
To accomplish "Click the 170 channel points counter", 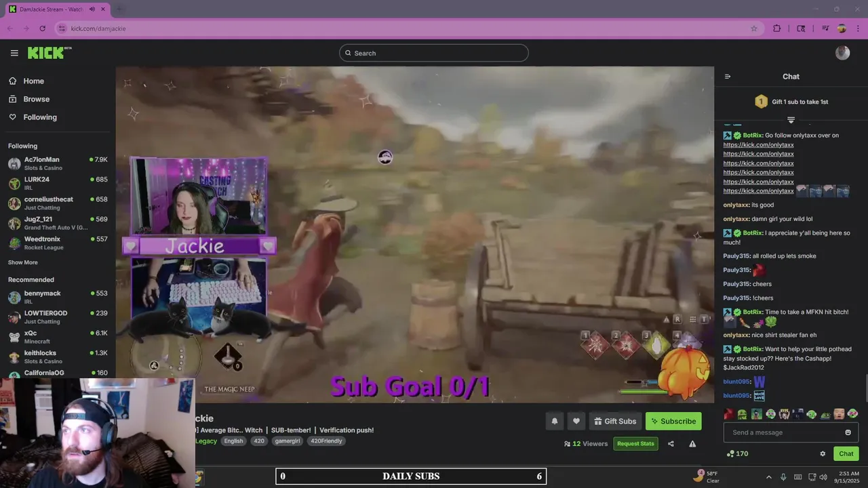I will pos(737,453).
